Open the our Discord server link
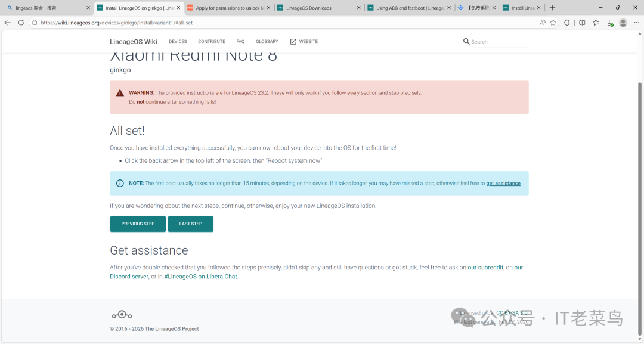The width and height of the screenshot is (644, 344). (x=316, y=272)
